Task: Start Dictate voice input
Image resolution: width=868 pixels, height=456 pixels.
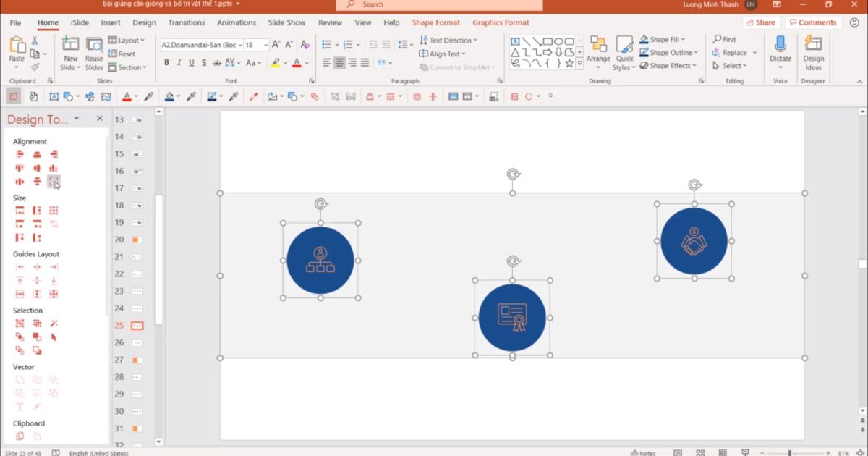Action: click(780, 51)
